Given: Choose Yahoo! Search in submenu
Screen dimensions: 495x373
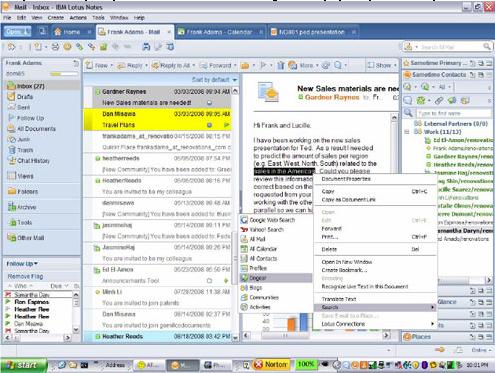Looking at the screenshot, I should pyautogui.click(x=266, y=230).
